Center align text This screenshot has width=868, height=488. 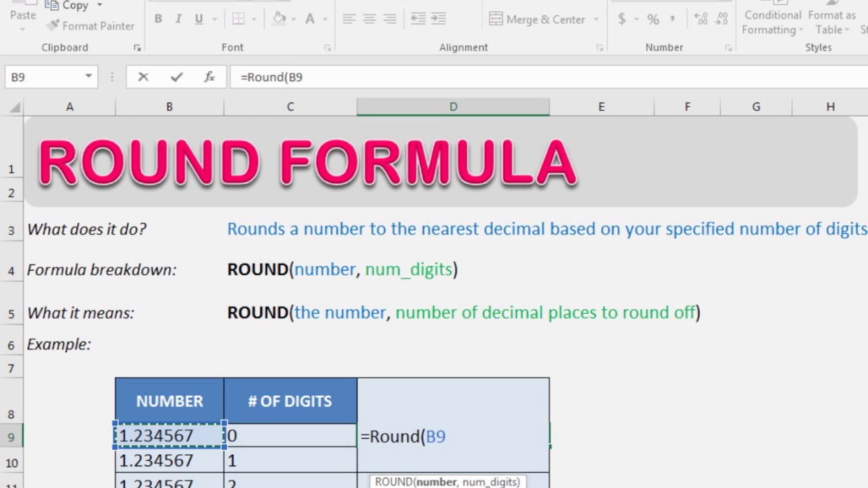(370, 19)
